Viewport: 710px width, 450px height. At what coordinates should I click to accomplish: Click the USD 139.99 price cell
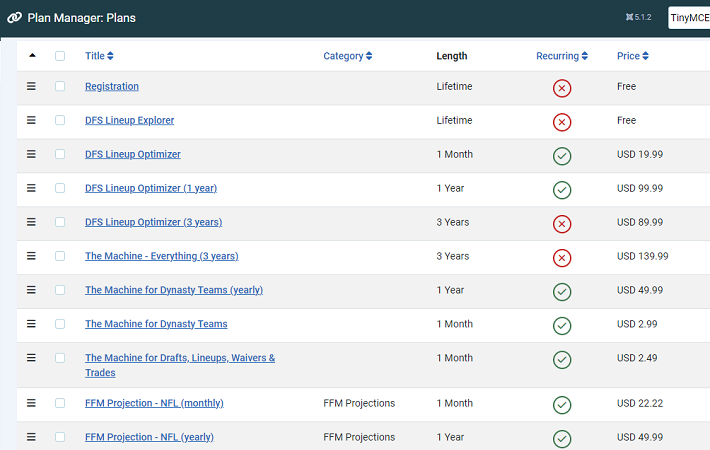tap(643, 256)
